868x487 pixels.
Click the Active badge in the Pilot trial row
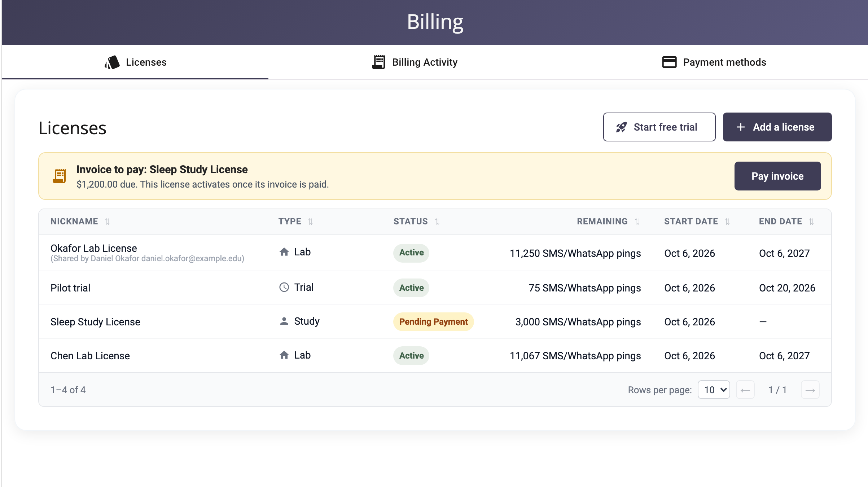(411, 288)
